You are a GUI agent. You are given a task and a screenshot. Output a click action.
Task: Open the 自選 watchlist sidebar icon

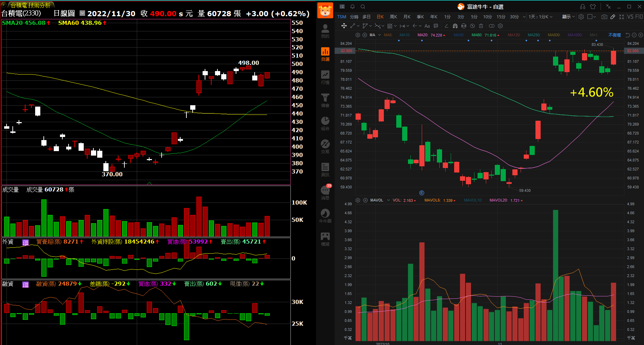point(325,54)
